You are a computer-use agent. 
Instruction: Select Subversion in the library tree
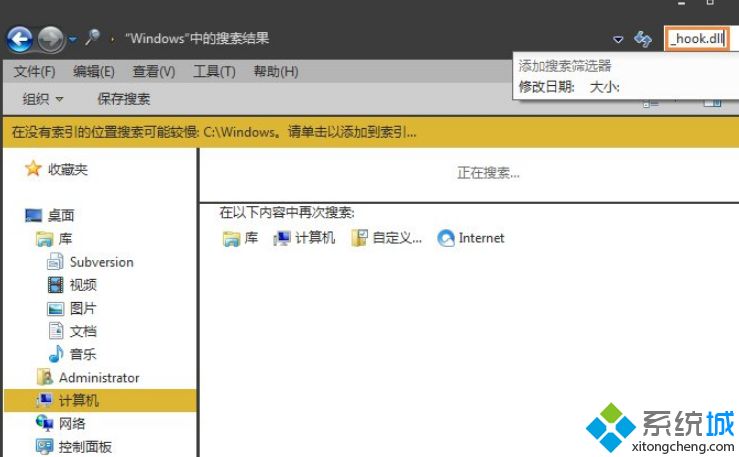click(101, 262)
